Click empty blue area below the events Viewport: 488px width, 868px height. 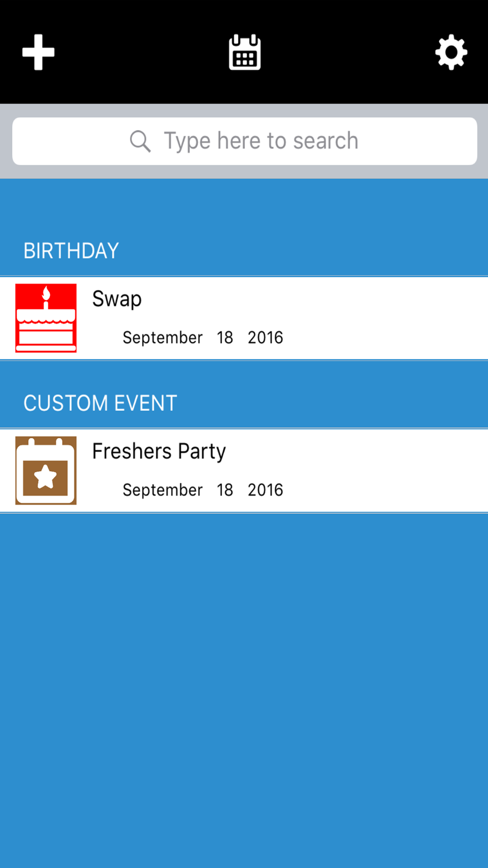click(244, 688)
